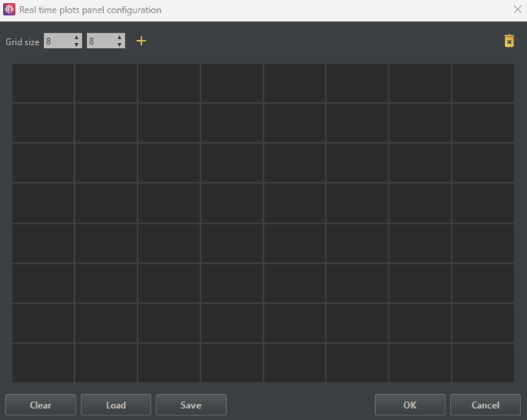Select the bottom-right grid cell

pos(483,363)
